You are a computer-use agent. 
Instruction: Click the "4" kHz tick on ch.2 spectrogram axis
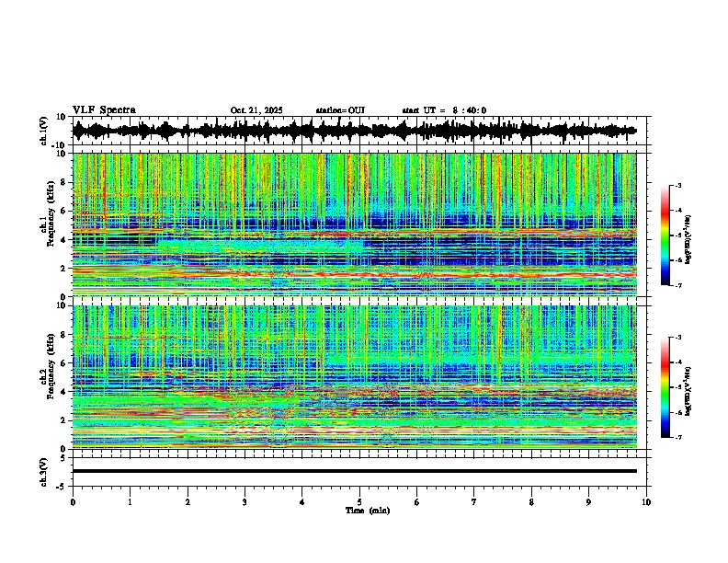coord(63,392)
